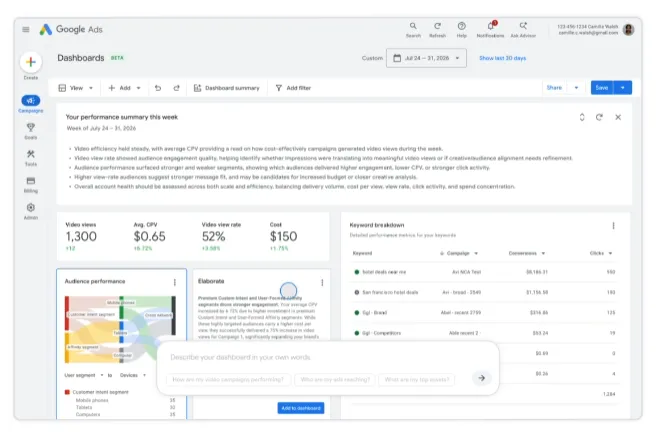
Task: Open Goals in sidebar
Action: pyautogui.click(x=30, y=131)
